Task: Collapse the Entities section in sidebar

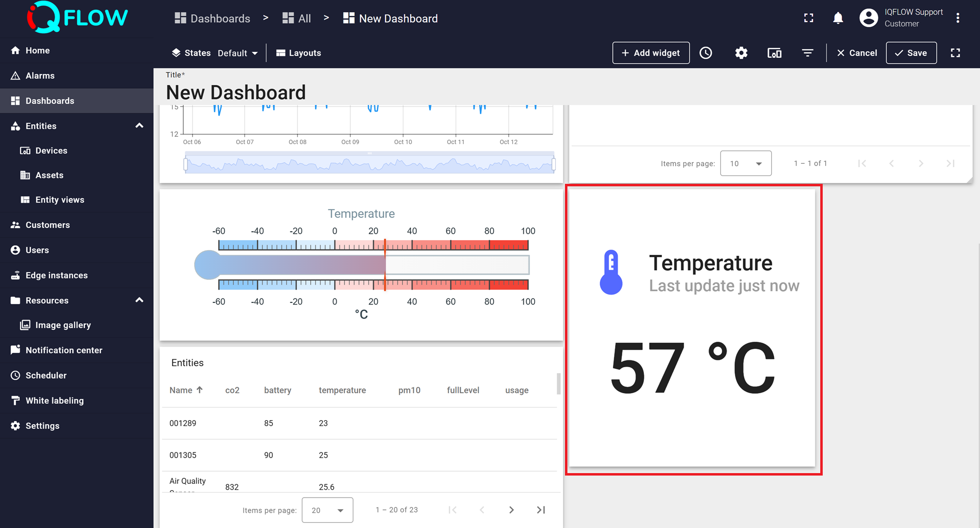Action: 139,126
